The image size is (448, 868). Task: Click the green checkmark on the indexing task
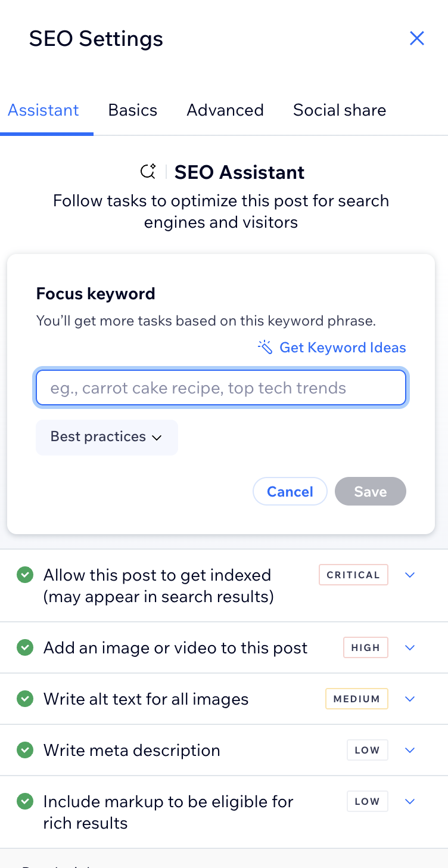coord(25,575)
